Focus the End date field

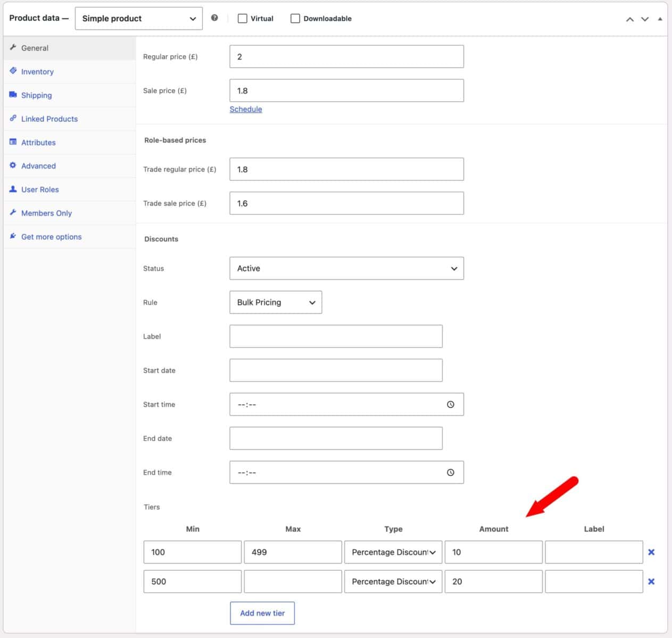pos(336,439)
